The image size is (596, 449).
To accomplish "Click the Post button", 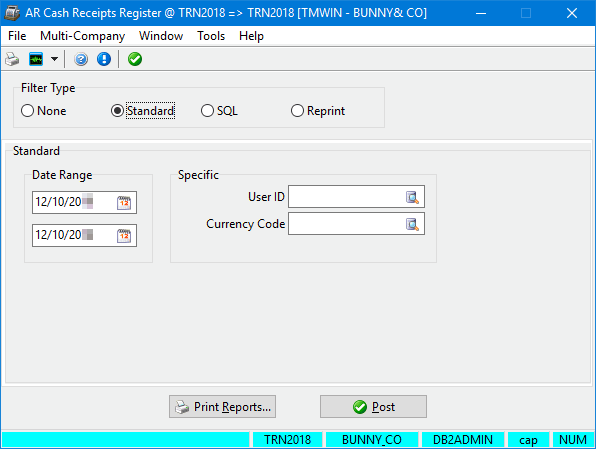I will coord(373,406).
